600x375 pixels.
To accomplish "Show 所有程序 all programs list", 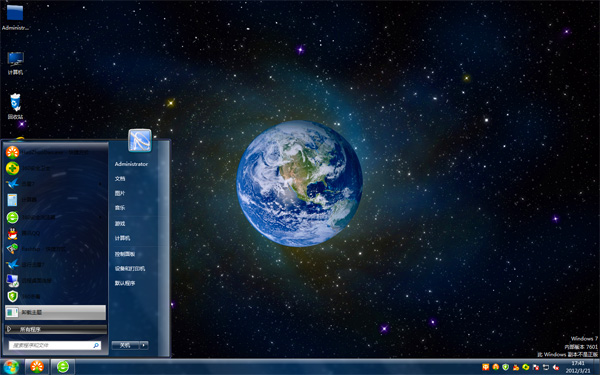I will point(55,329).
